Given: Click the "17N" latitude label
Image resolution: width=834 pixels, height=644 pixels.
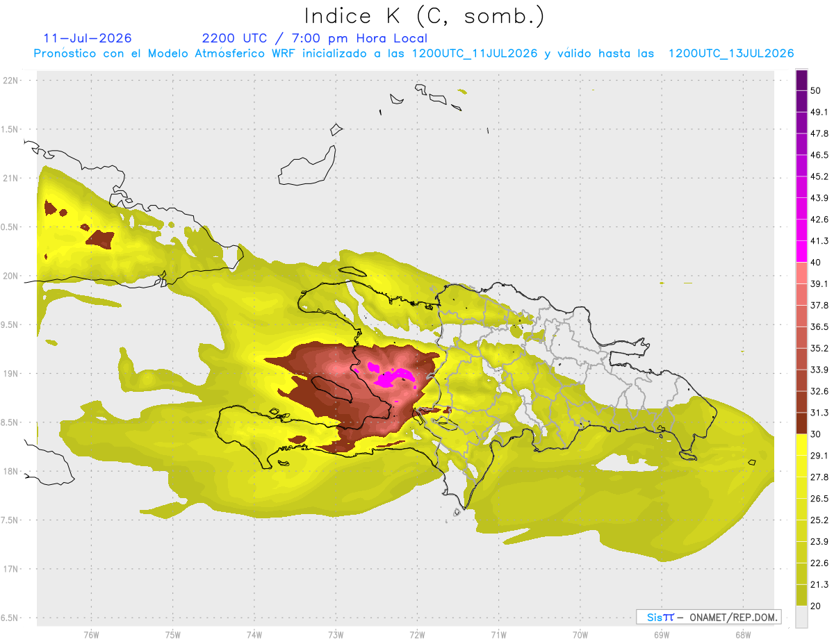Looking at the screenshot, I should coord(11,569).
